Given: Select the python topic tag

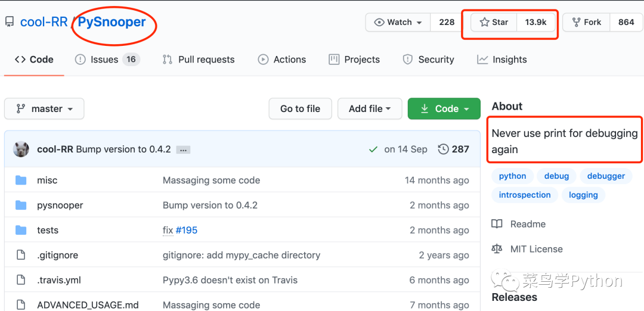Looking at the screenshot, I should (513, 176).
